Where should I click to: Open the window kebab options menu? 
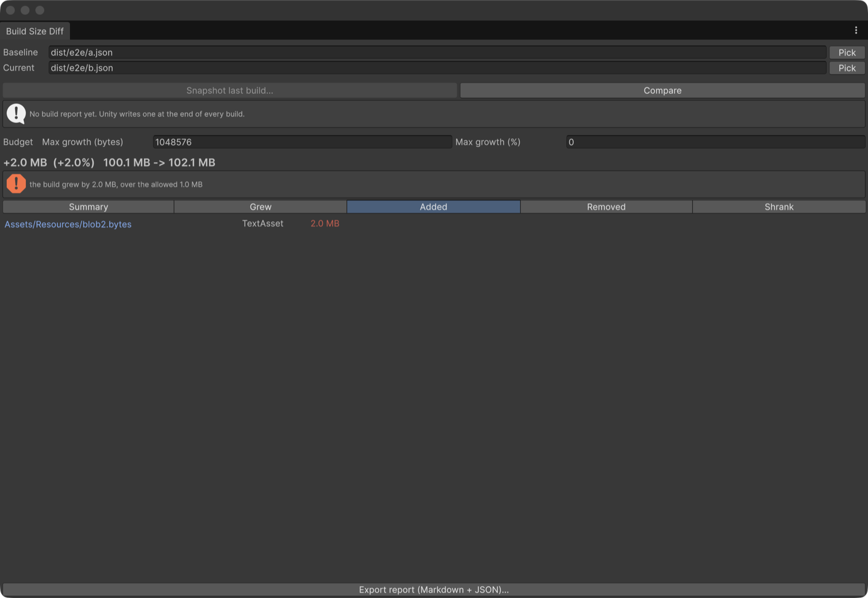point(856,31)
